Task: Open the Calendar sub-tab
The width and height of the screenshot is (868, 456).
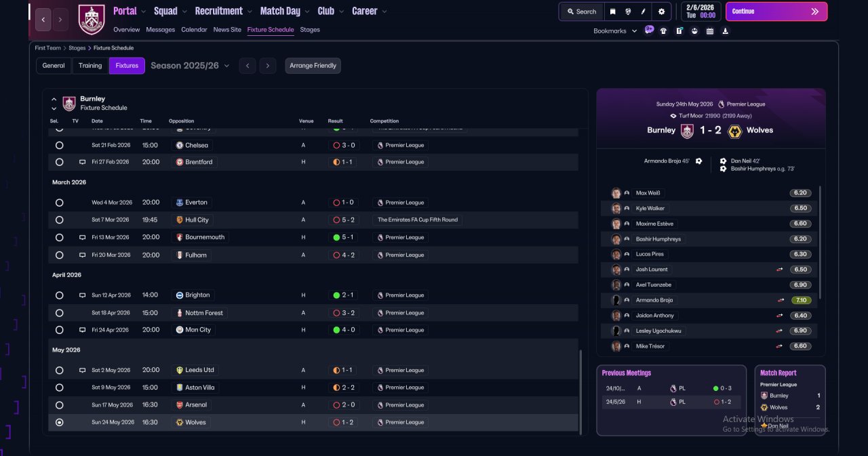Action: (x=194, y=30)
